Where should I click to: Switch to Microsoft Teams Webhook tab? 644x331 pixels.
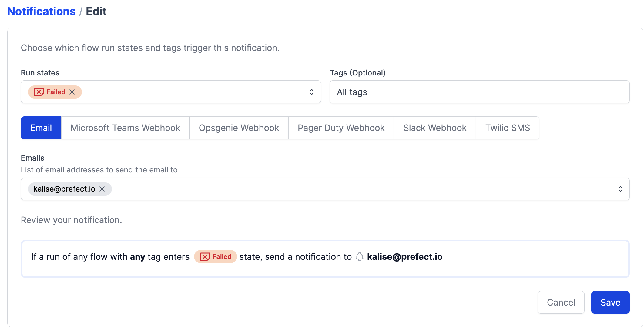(x=125, y=128)
